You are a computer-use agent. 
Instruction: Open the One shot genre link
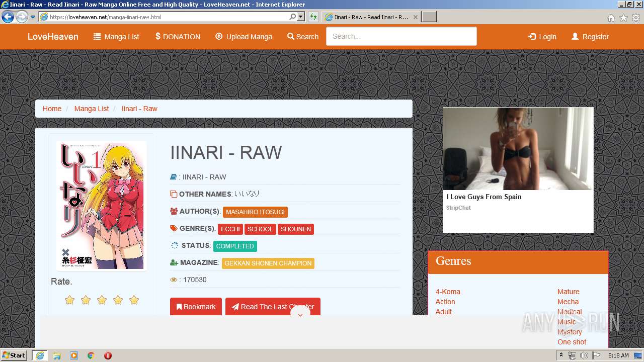(572, 342)
